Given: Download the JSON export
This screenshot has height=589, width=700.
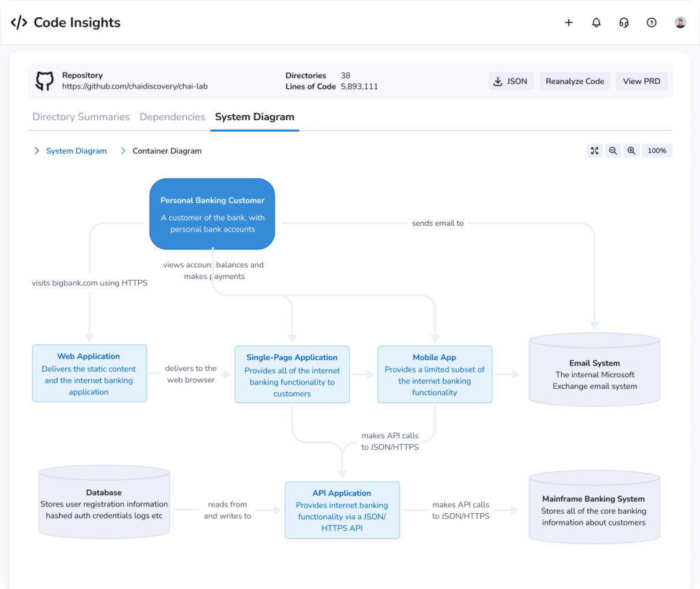Looking at the screenshot, I should (511, 81).
